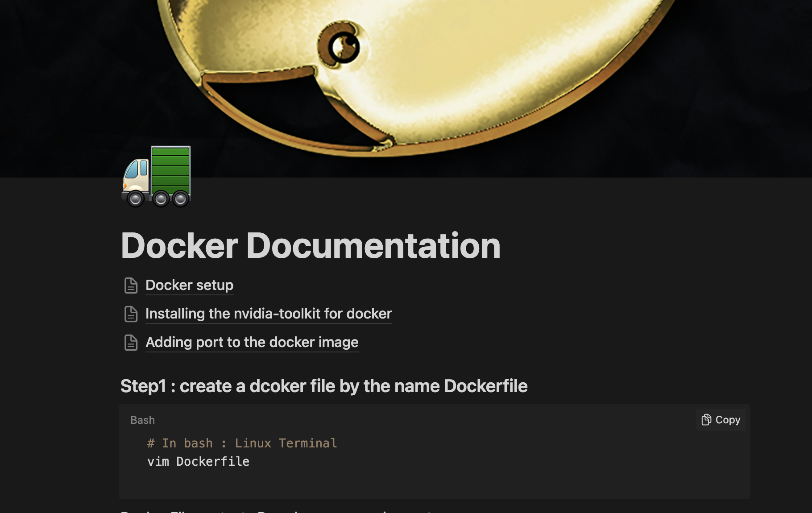Open Installing the nvidia-toolkit for docker page
The image size is (812, 513).
pyautogui.click(x=269, y=314)
